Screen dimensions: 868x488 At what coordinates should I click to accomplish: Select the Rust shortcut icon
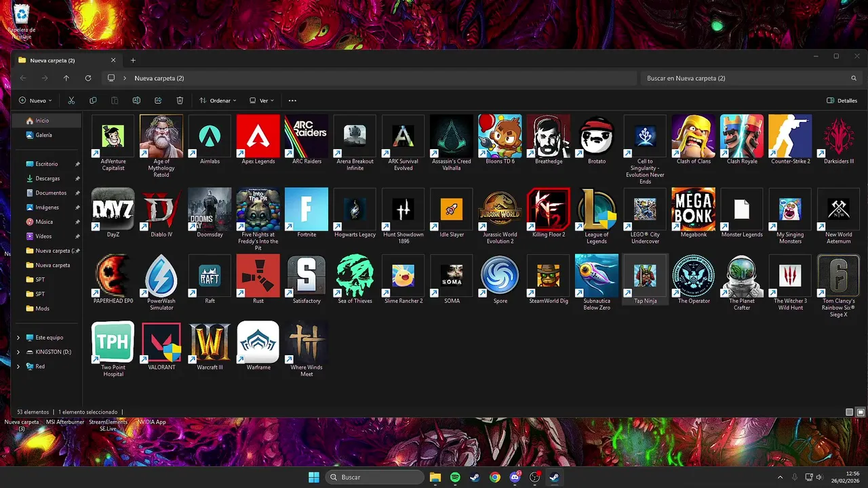(258, 276)
